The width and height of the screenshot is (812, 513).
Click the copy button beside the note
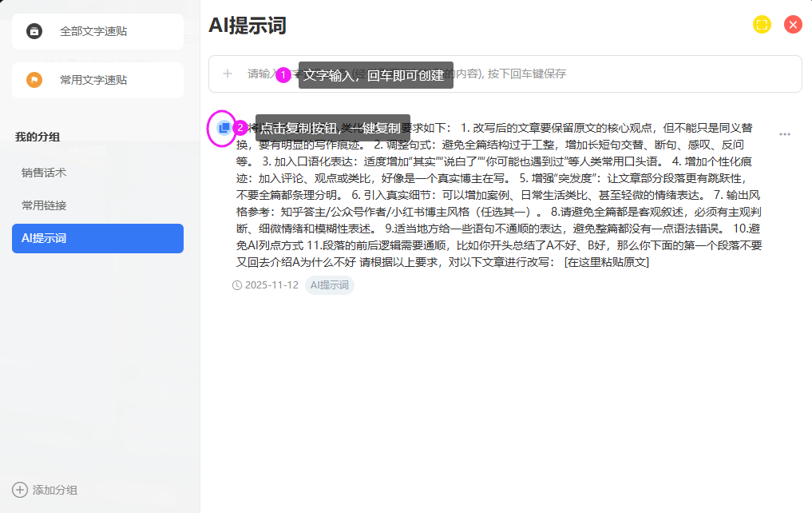[x=224, y=128]
